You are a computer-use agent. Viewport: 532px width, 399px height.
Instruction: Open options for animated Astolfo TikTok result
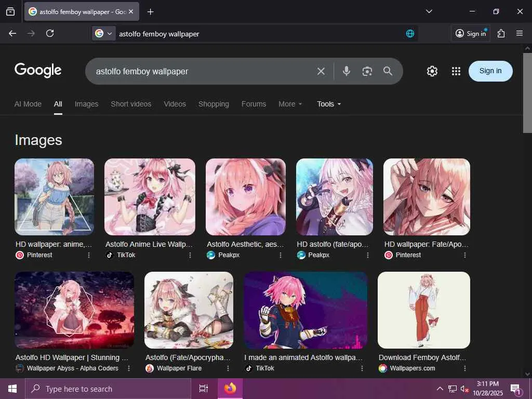pyautogui.click(x=362, y=368)
